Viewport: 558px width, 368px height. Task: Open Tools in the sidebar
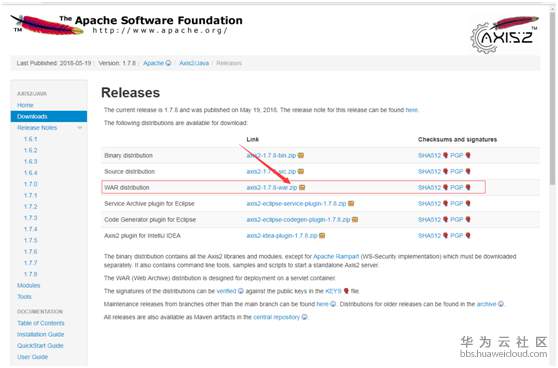coord(24,296)
